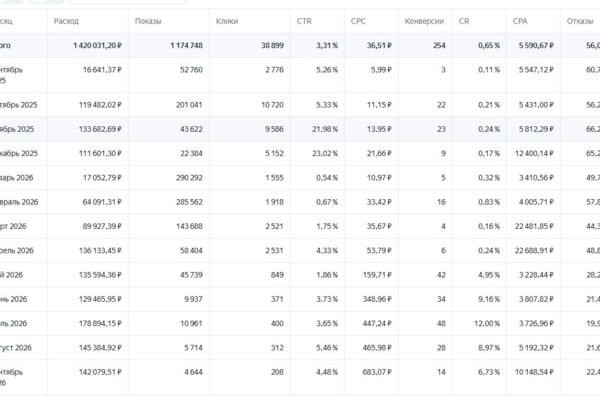Select spend cell 136 133,45 ₽
Viewport: 600px width, 400px height.
pos(100,251)
